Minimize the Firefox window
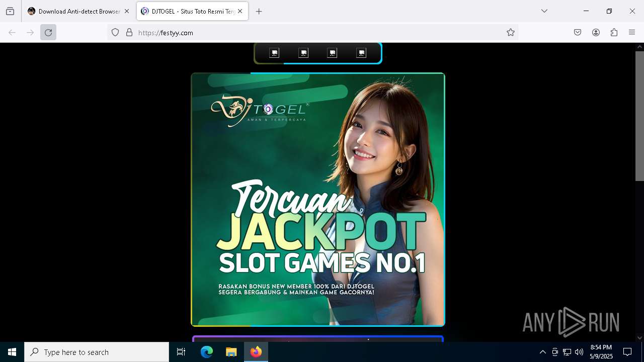Screen dimensions: 644x362 coord(586,11)
